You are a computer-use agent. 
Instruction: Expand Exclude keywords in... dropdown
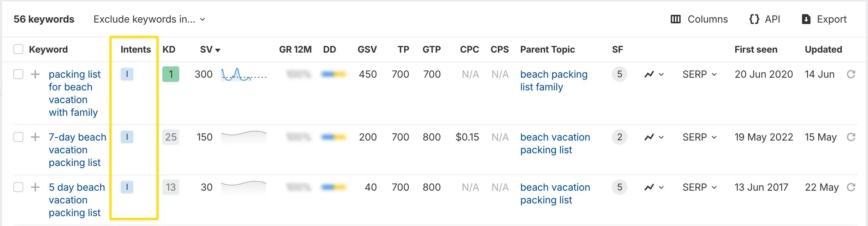pyautogui.click(x=149, y=19)
